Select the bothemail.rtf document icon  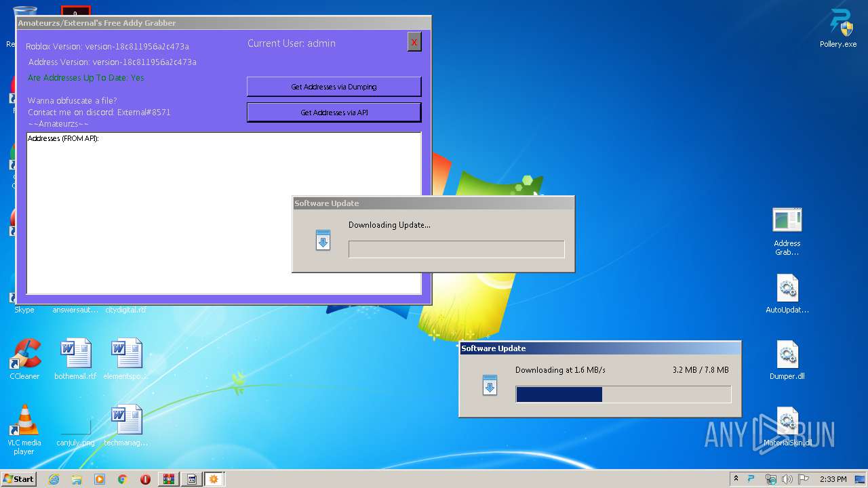(x=75, y=359)
